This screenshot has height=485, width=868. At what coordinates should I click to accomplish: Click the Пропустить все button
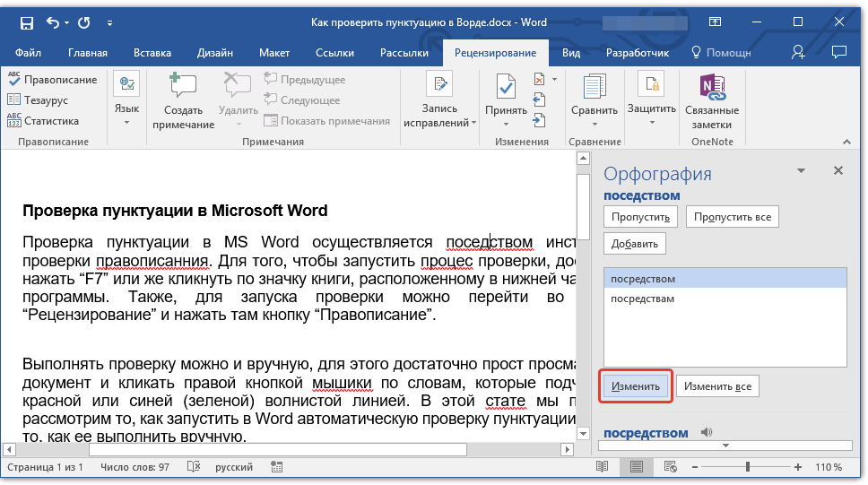point(732,217)
